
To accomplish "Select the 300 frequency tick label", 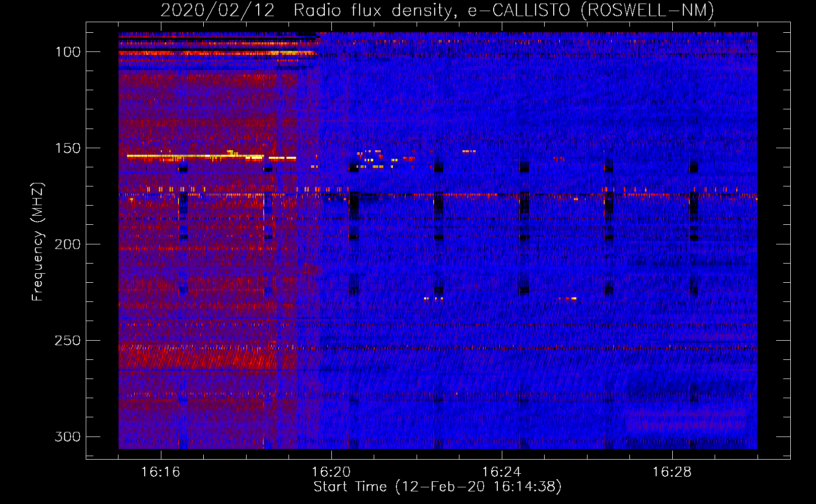I will coord(68,436).
